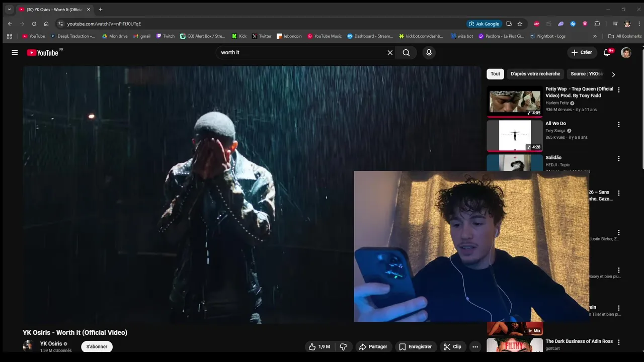Screen dimensions: 644x362
Task: Go to YouTube home via the logo
Action: coord(43,53)
